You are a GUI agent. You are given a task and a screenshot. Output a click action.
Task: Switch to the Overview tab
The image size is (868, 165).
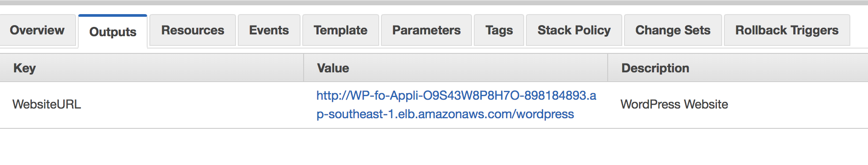tap(37, 30)
